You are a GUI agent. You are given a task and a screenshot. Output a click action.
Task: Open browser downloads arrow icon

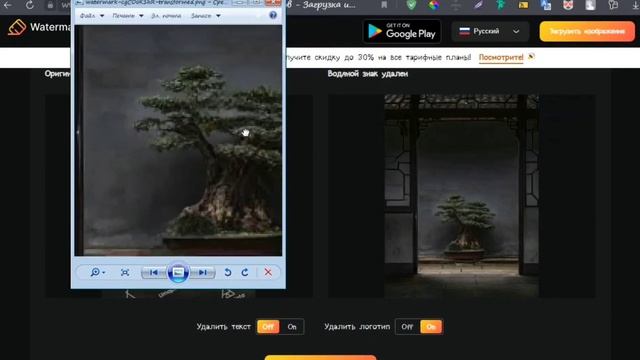tap(636, 5)
